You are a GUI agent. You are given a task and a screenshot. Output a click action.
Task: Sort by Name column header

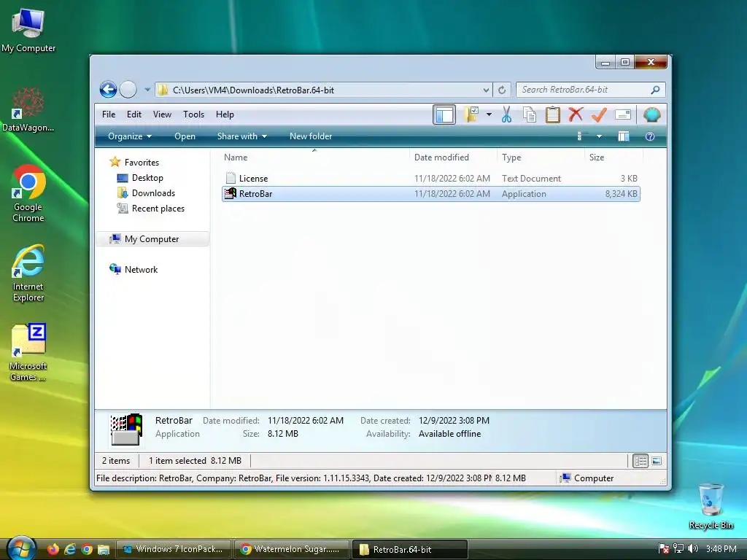tap(314, 157)
